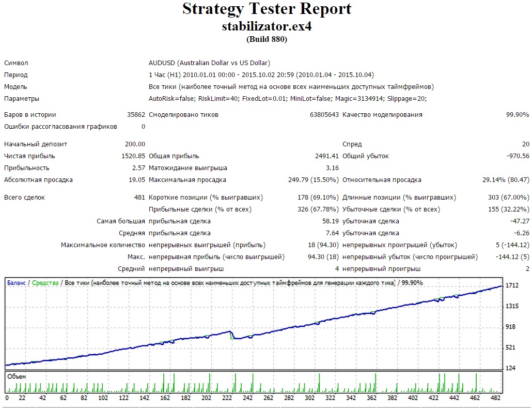The width and height of the screenshot is (532, 408).
Task: Click the 'Ошибки рассогласования графиков' label
Action: [60, 127]
